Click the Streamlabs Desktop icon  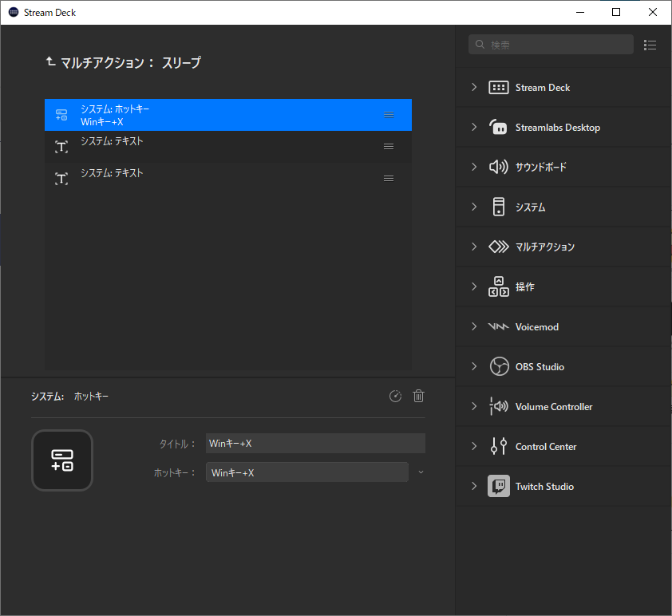coord(499,127)
